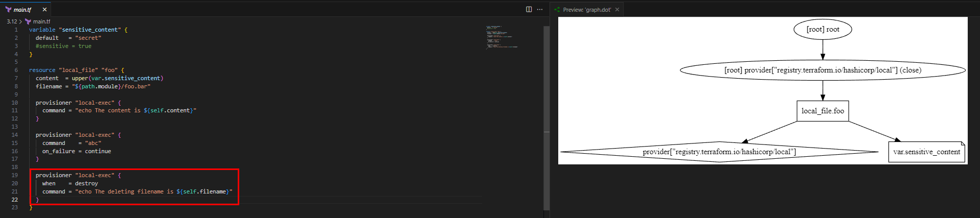Click the Terraform icon on main.tf tab
Image resolution: width=980 pixels, height=218 pixels.
pos(8,9)
